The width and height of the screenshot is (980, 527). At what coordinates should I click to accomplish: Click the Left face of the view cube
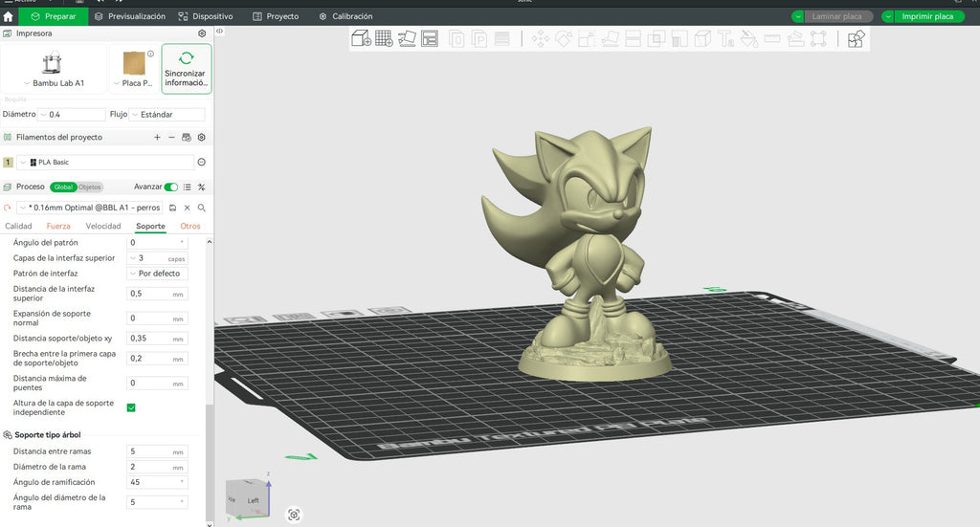[x=253, y=501]
